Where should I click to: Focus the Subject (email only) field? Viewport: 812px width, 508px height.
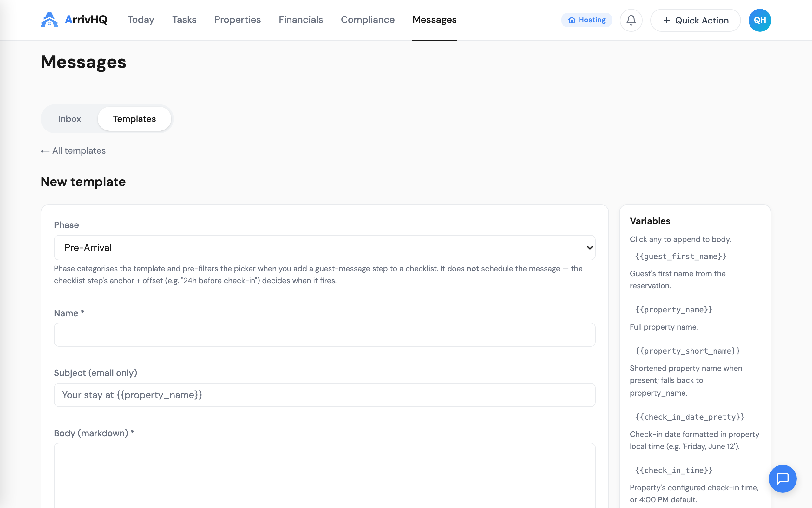[x=324, y=395]
